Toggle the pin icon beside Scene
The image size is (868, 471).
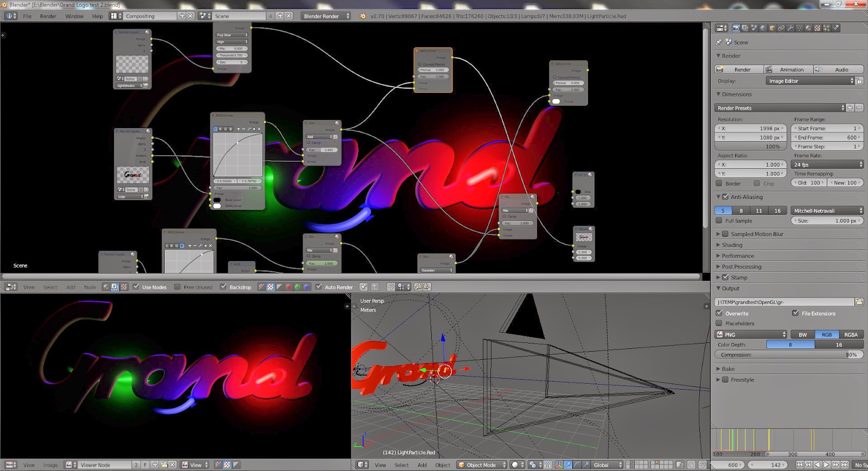pos(719,42)
